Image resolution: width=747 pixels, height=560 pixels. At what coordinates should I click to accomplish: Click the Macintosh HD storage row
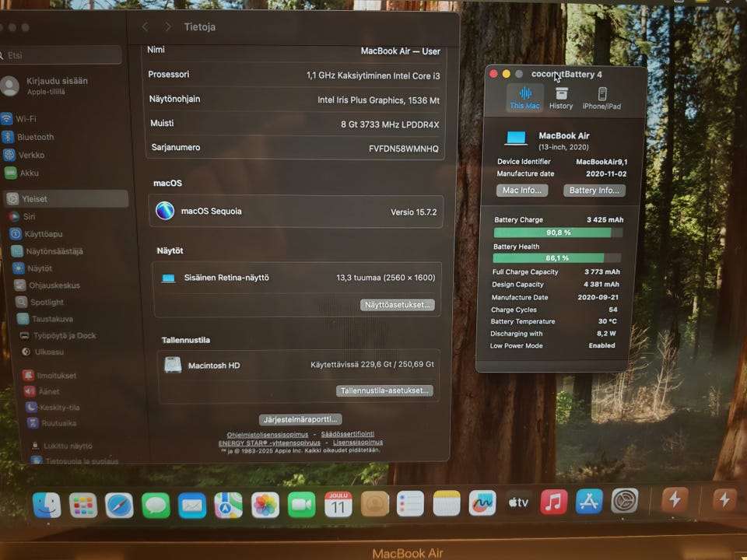[299, 366]
